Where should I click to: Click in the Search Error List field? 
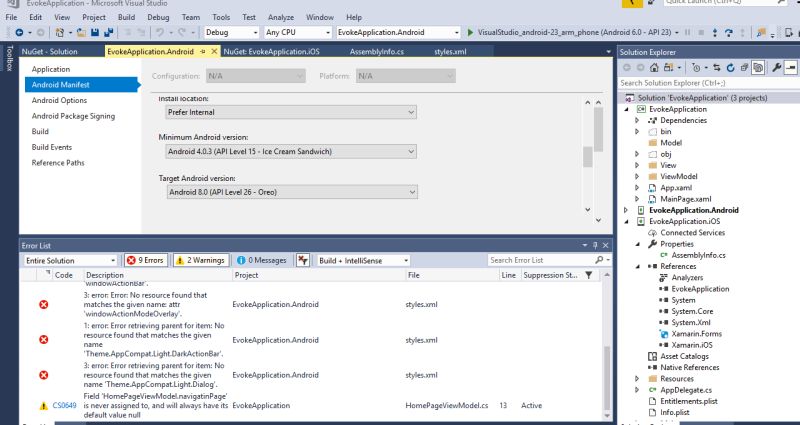click(x=541, y=260)
